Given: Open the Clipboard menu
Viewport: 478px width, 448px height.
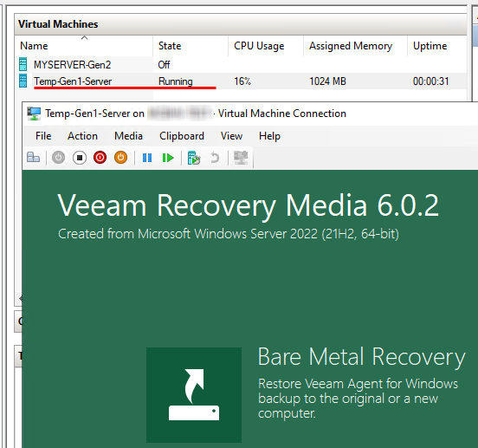Looking at the screenshot, I should [x=182, y=136].
